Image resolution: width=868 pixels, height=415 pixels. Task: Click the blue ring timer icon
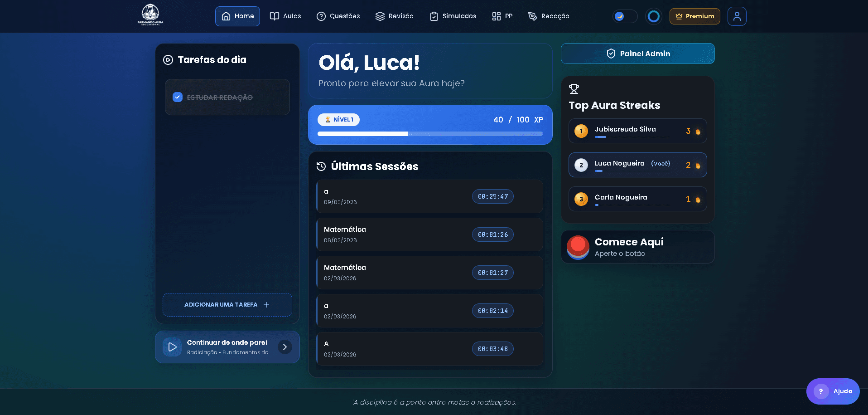[653, 16]
